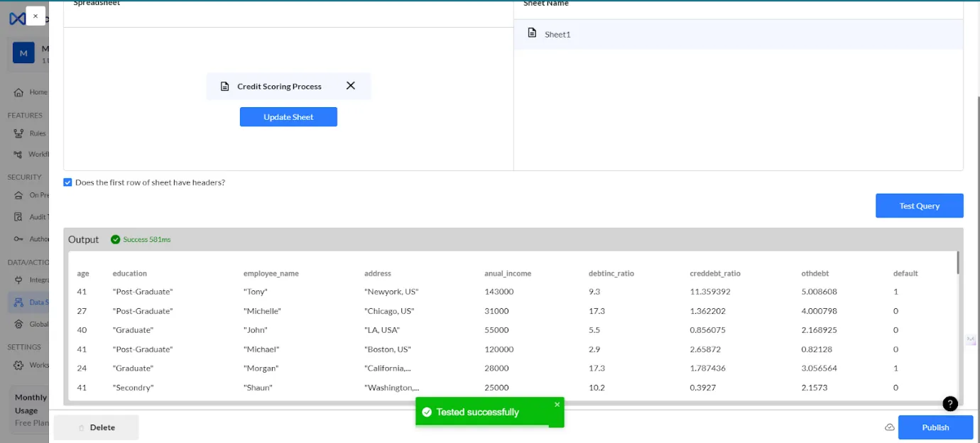The width and height of the screenshot is (980, 443).
Task: Click the "Michelle" employee name cell
Action: (263, 311)
